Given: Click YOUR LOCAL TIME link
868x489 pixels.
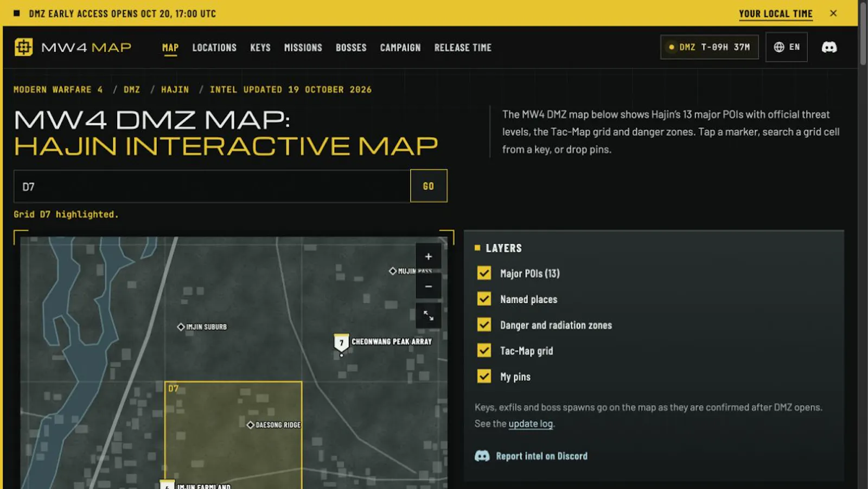Looking at the screenshot, I should click(x=776, y=14).
